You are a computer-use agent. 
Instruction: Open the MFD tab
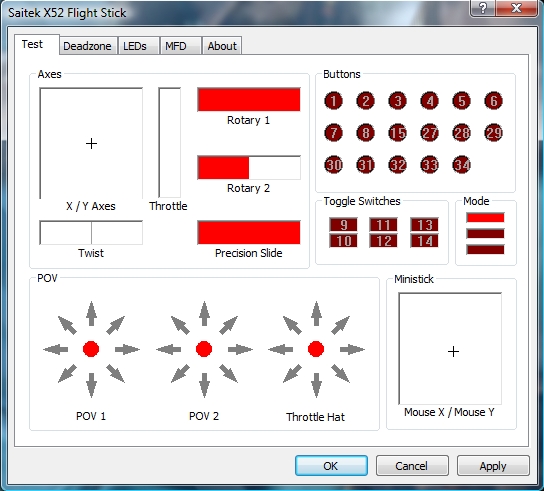click(x=176, y=46)
